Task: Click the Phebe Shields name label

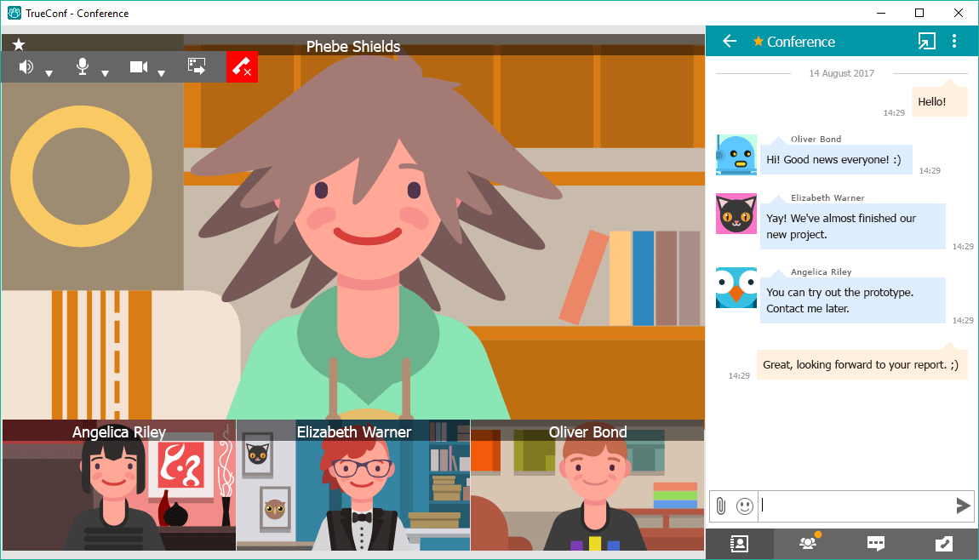Action: pos(353,46)
